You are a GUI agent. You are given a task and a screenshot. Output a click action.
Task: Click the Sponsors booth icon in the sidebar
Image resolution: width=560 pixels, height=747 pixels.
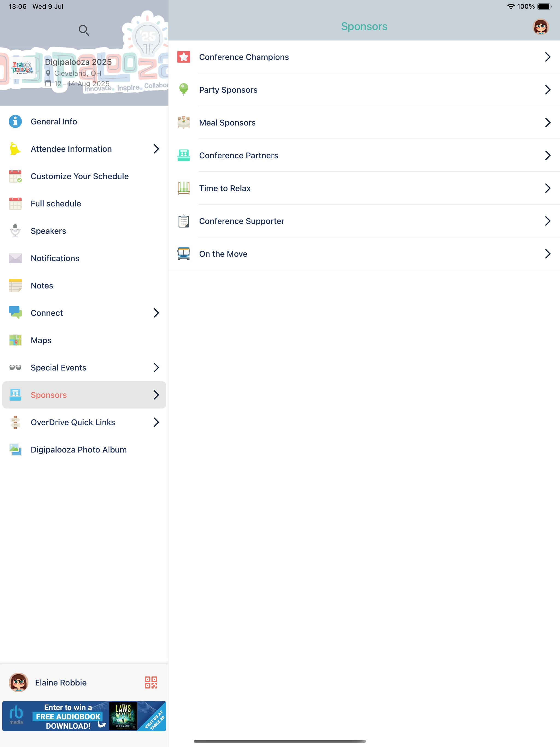(x=15, y=395)
